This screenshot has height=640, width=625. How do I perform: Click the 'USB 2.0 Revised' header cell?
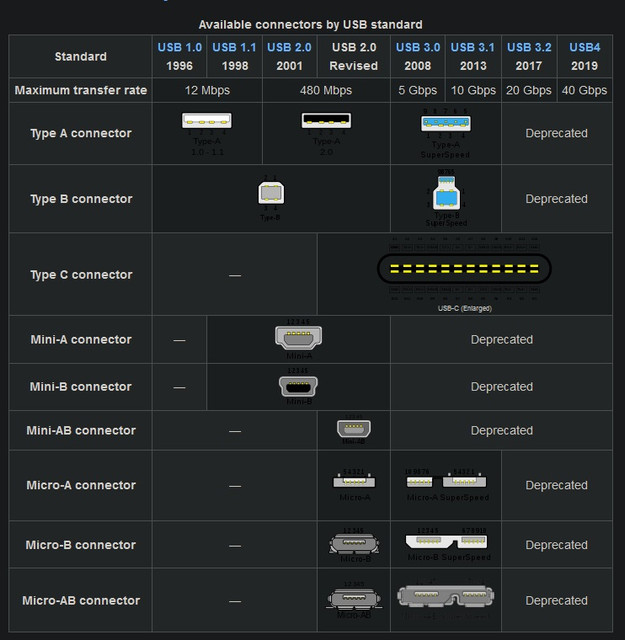point(354,56)
